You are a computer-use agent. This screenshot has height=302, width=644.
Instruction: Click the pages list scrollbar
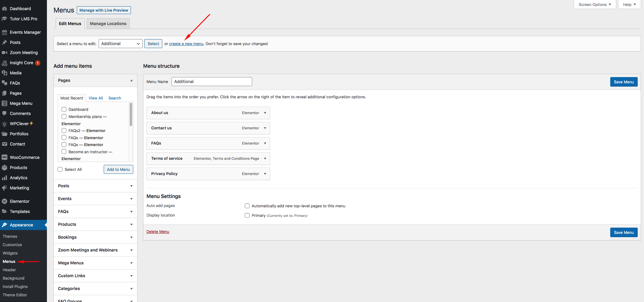tap(131, 114)
